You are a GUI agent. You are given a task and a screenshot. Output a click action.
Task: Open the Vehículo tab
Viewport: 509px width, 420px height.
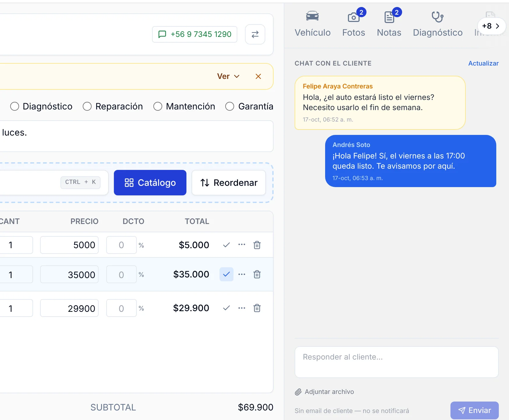pyautogui.click(x=313, y=24)
